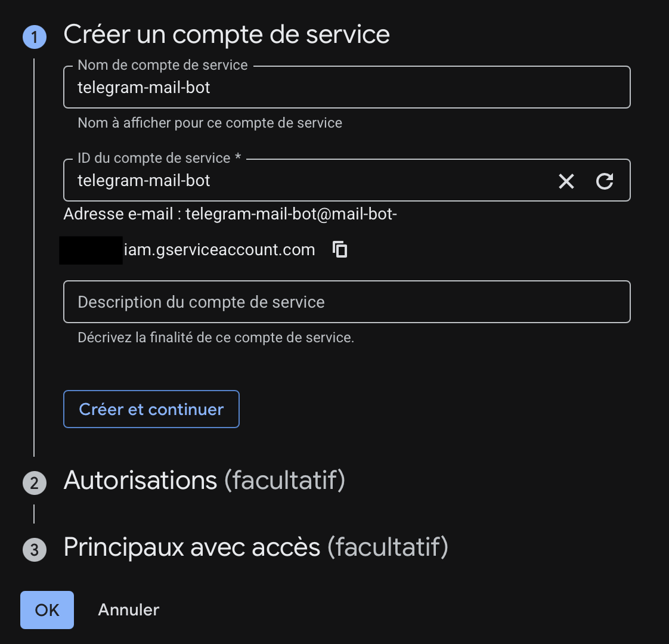
Task: Click the step 2 number badge
Action: click(34, 482)
